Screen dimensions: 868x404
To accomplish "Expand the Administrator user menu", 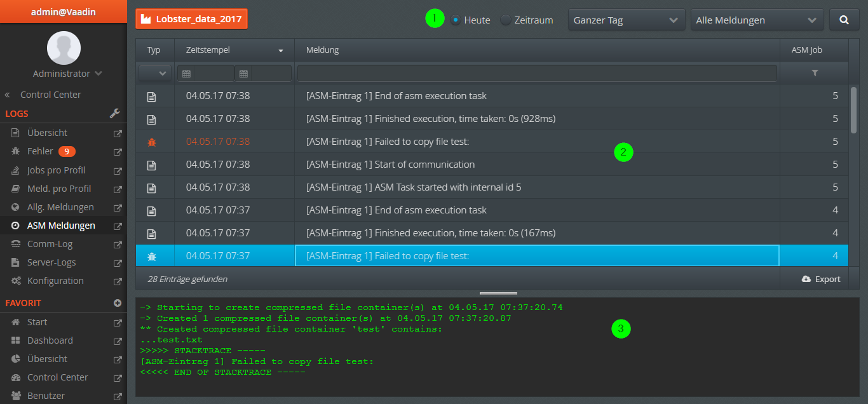I will tap(68, 74).
